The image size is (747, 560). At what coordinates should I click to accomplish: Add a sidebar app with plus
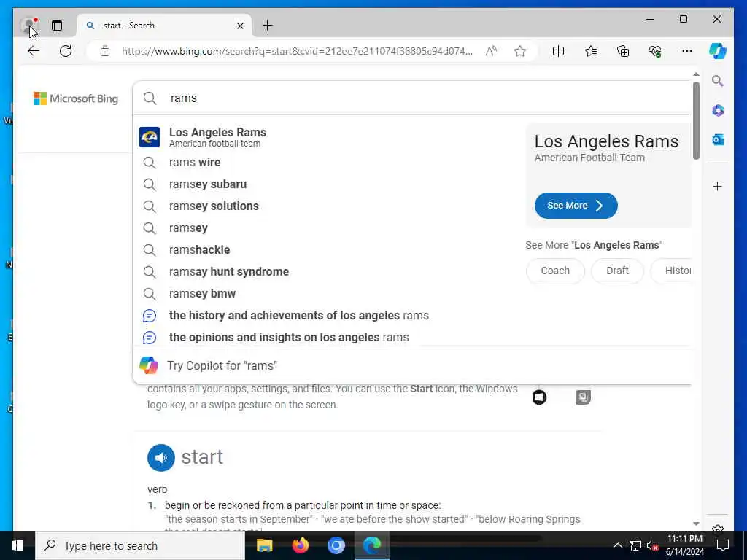point(718,186)
